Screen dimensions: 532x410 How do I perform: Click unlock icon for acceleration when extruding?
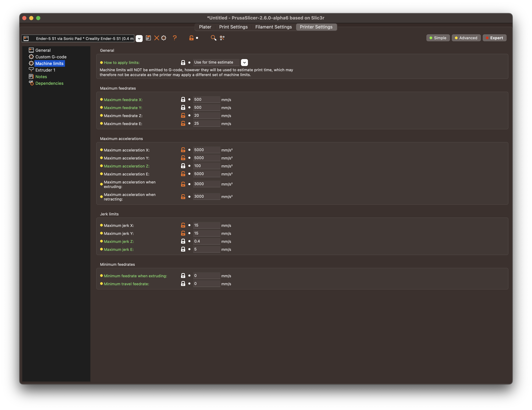[183, 184]
